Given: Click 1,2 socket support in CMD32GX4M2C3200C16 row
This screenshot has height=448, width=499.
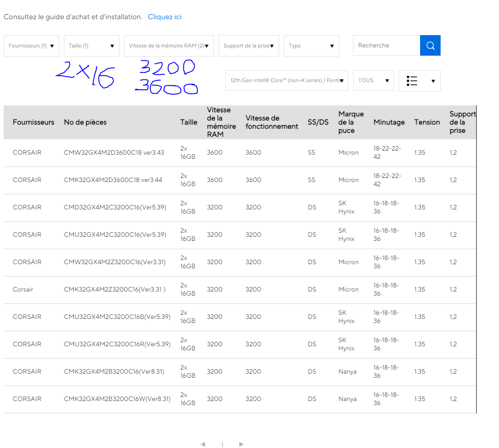Looking at the screenshot, I should point(453,207).
